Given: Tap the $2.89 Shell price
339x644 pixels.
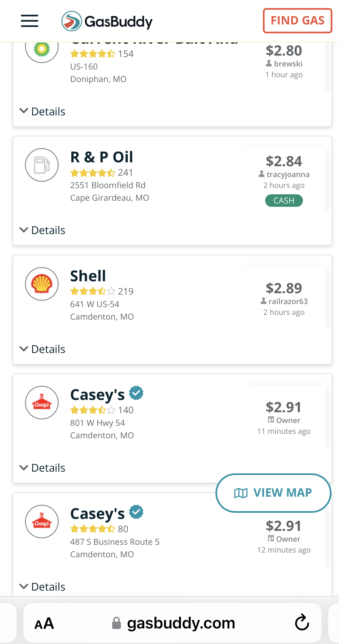Looking at the screenshot, I should tap(284, 288).
